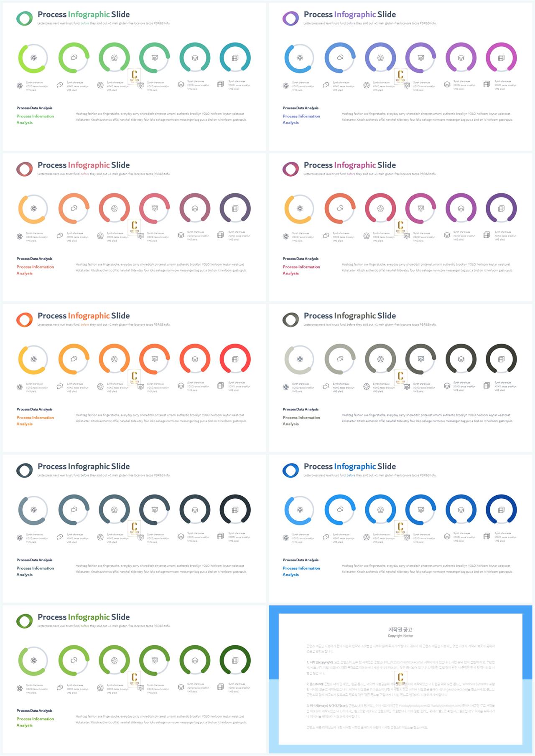Click the 'Process Infographic Slide' title with blue word
Viewport: 535px width, 756px height.
tap(350, 466)
